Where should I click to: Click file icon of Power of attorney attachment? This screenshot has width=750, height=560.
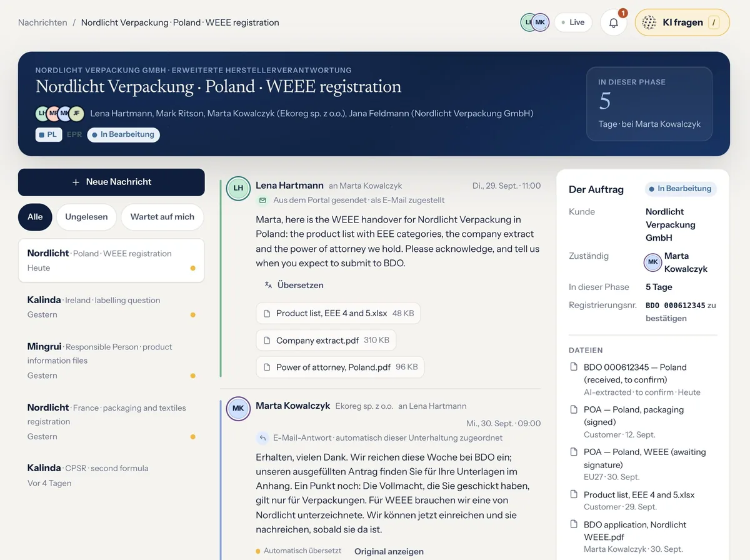point(267,367)
